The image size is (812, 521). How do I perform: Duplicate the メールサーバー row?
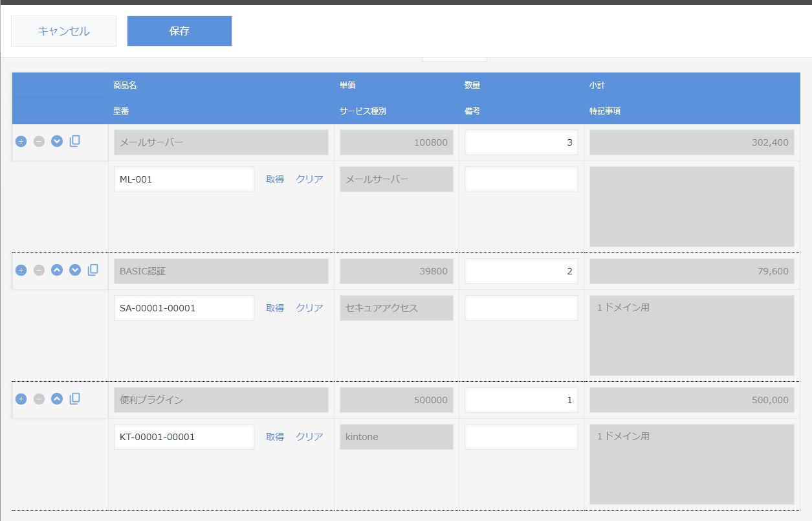point(74,141)
